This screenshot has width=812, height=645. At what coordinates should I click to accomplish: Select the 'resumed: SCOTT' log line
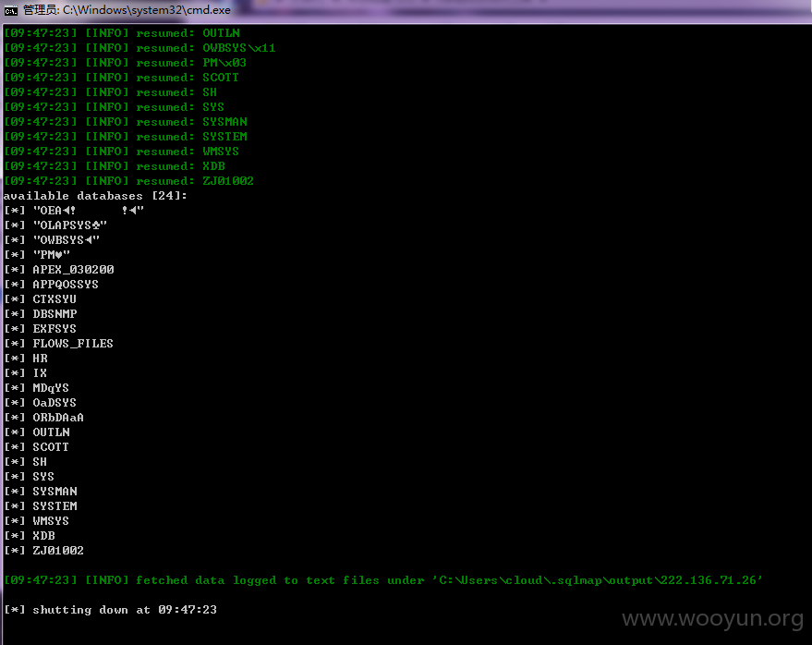(121, 78)
